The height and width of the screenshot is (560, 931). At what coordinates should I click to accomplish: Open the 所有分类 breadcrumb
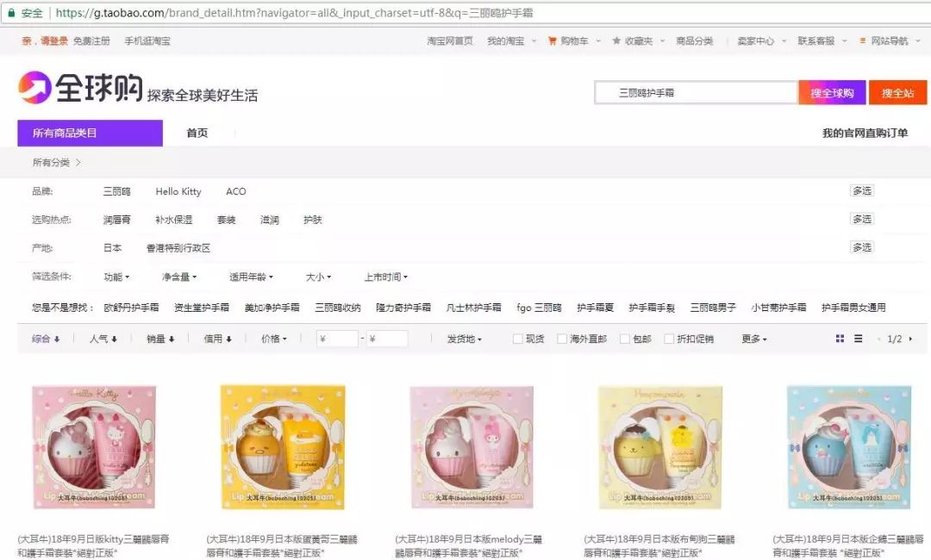(x=51, y=162)
